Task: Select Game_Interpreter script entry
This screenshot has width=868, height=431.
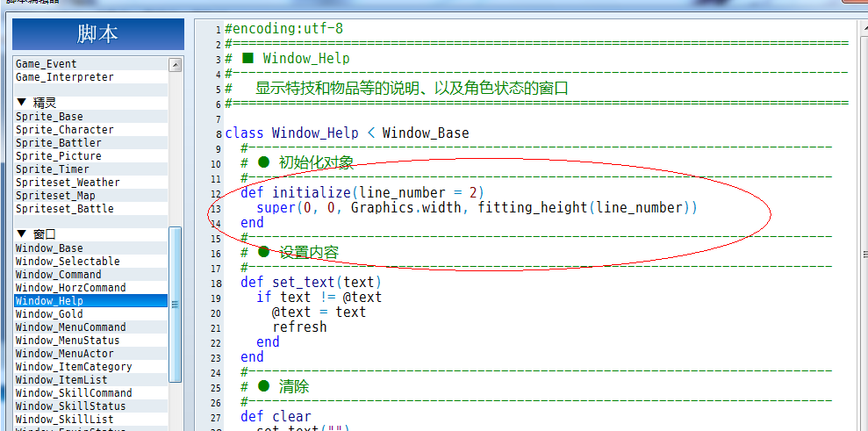Action: point(90,77)
